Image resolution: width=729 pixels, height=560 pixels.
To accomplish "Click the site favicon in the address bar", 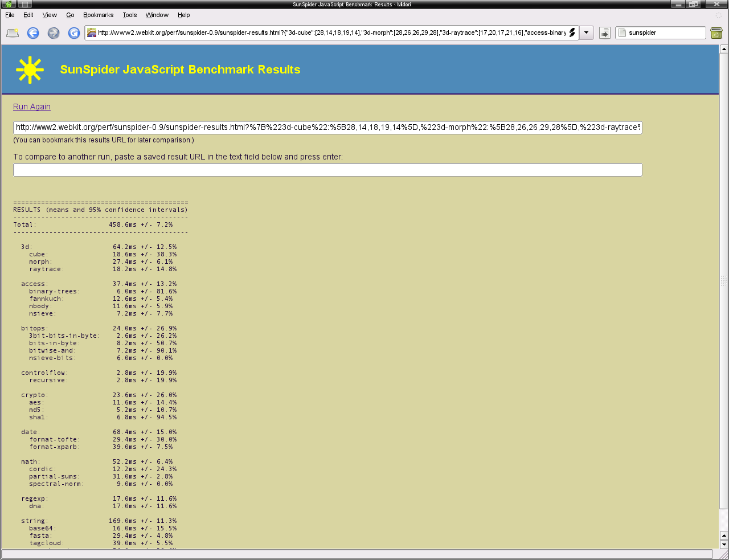I will coord(92,32).
